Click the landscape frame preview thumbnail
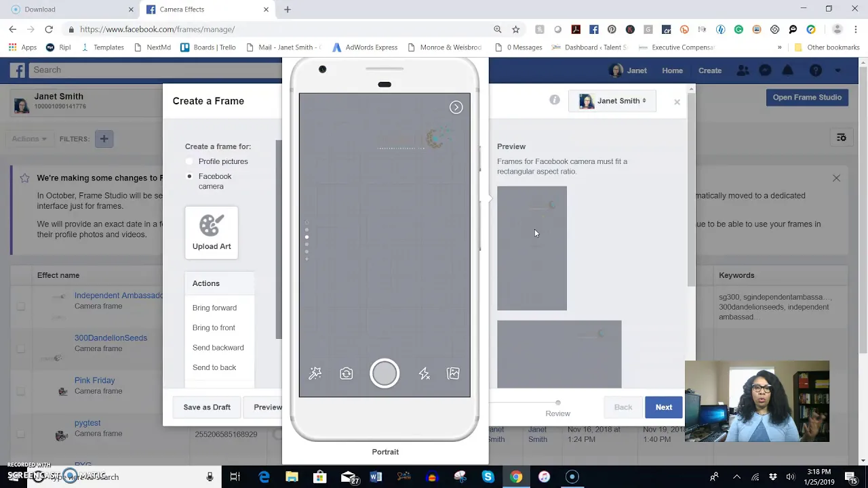The height and width of the screenshot is (488, 868). pos(559,354)
